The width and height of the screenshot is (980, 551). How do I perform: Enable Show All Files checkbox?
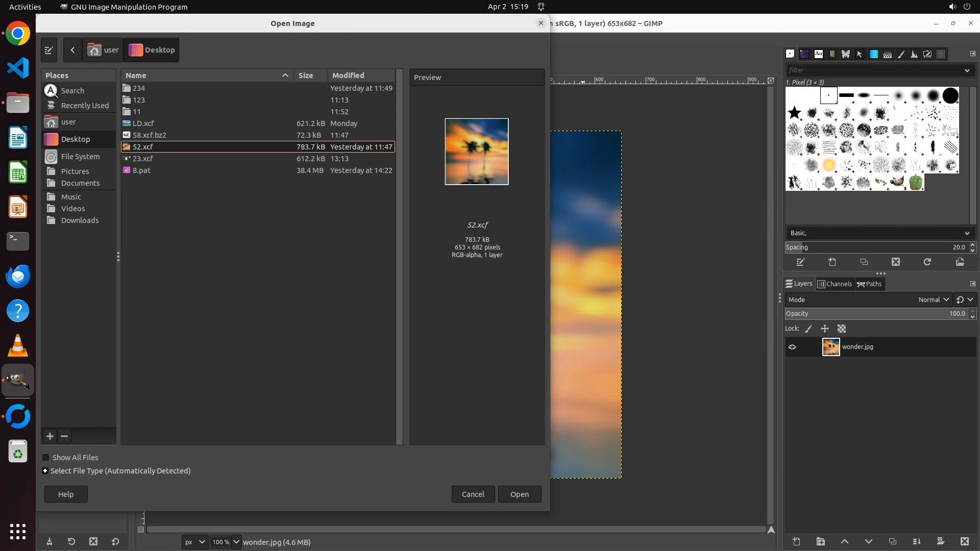[46, 458]
